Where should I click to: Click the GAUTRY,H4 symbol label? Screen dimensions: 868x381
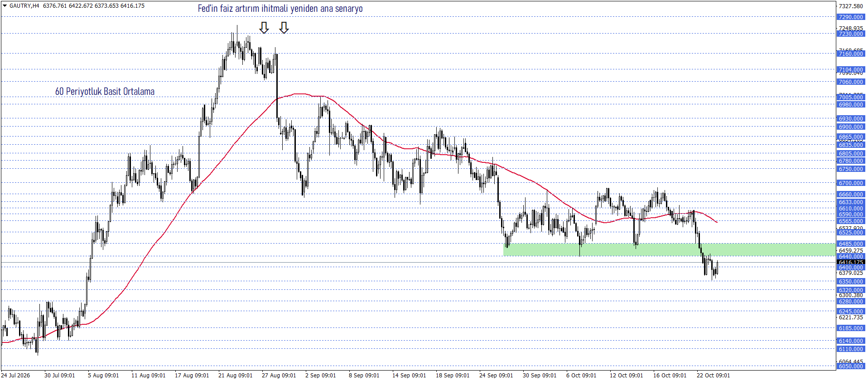pos(24,6)
